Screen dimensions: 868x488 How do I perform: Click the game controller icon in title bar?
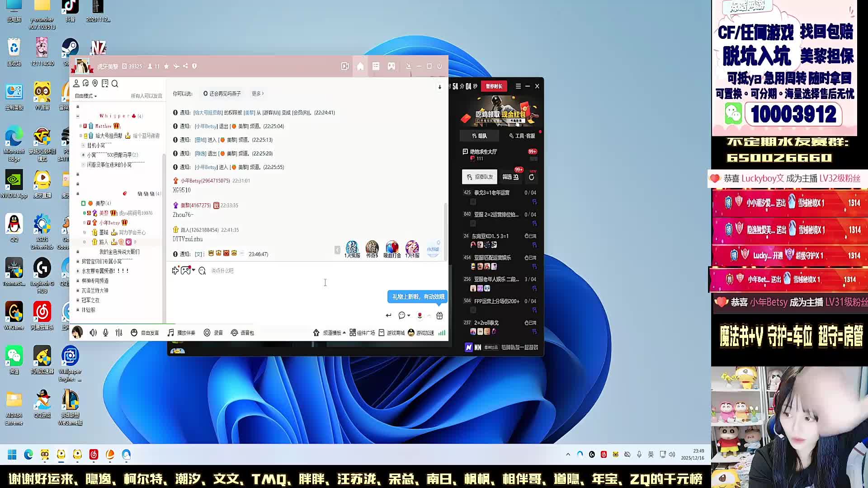tap(391, 66)
